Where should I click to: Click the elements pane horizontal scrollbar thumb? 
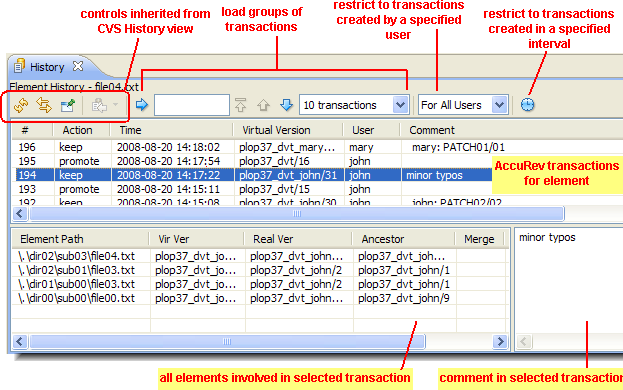click(x=227, y=342)
